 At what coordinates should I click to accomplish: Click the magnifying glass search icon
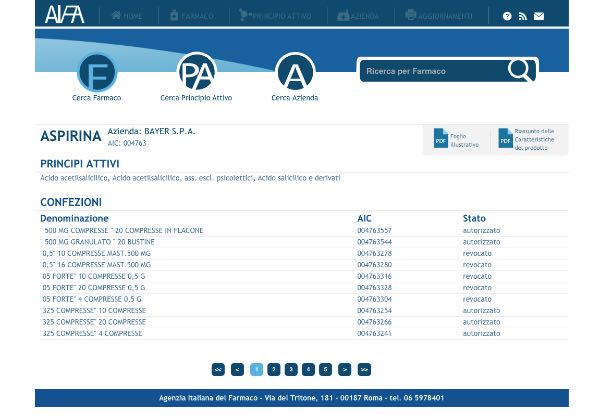[x=519, y=70]
